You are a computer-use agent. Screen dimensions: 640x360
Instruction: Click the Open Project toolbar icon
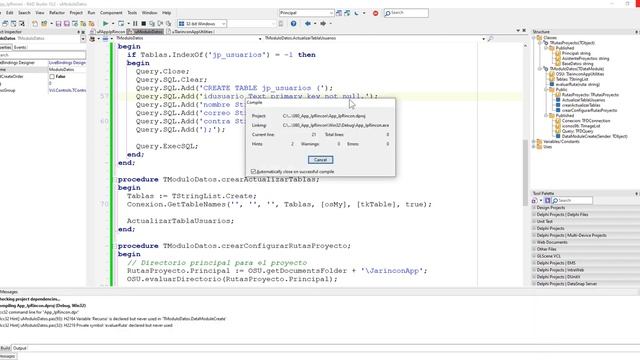[75, 24]
